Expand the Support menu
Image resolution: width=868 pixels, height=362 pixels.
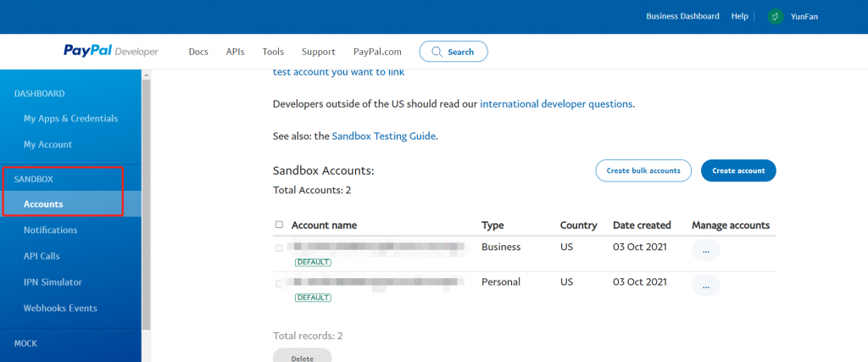tap(318, 52)
